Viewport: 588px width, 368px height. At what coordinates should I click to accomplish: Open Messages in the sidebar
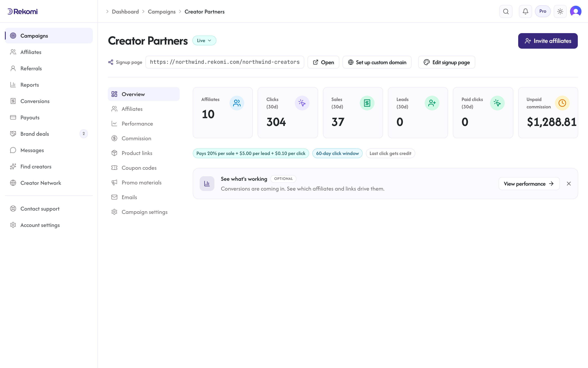49,150
